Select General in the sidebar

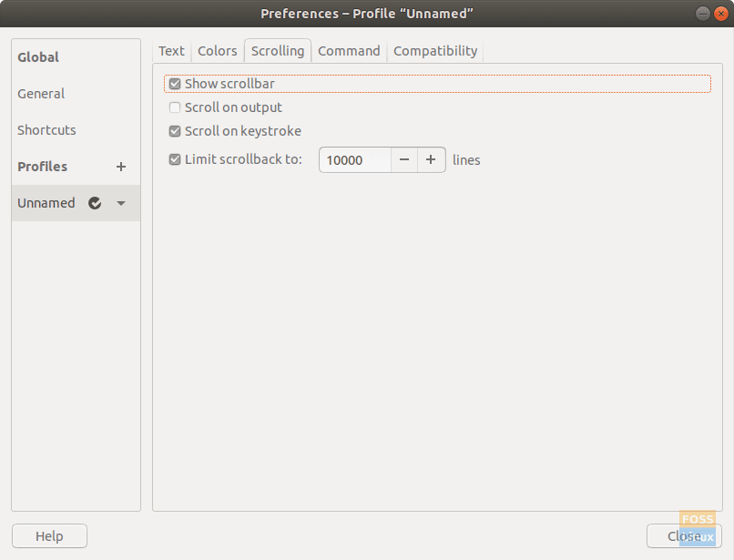point(41,94)
